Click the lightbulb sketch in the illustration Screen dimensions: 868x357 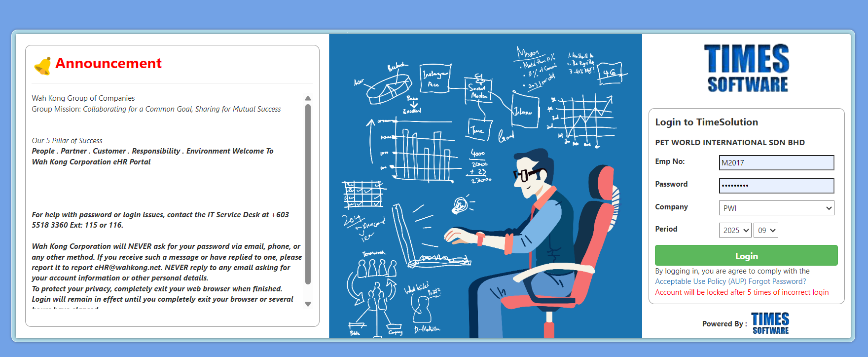pyautogui.click(x=460, y=205)
